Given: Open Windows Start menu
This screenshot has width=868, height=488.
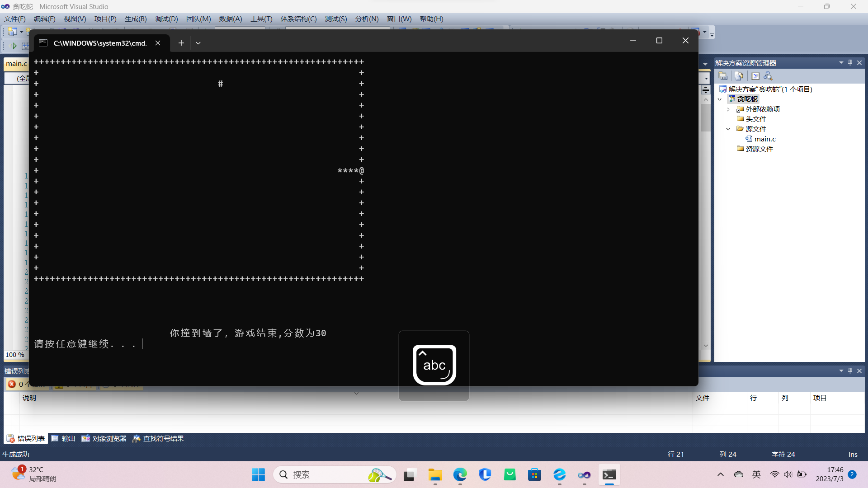Looking at the screenshot, I should pyautogui.click(x=259, y=474).
